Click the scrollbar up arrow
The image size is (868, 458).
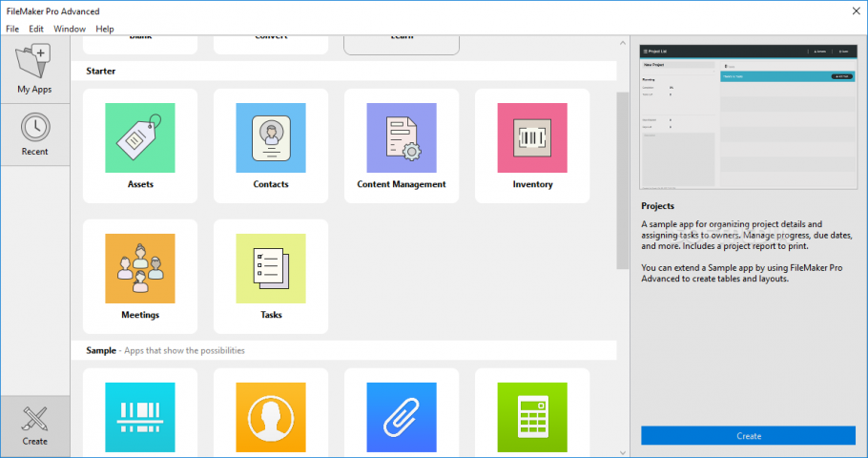pyautogui.click(x=623, y=43)
